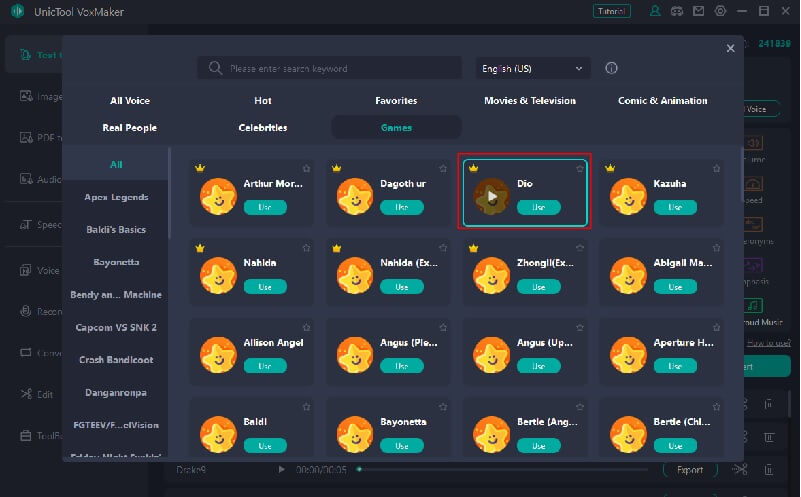801x497 pixels.
Task: Favorite the Allison Angel voice star
Action: [x=306, y=327]
